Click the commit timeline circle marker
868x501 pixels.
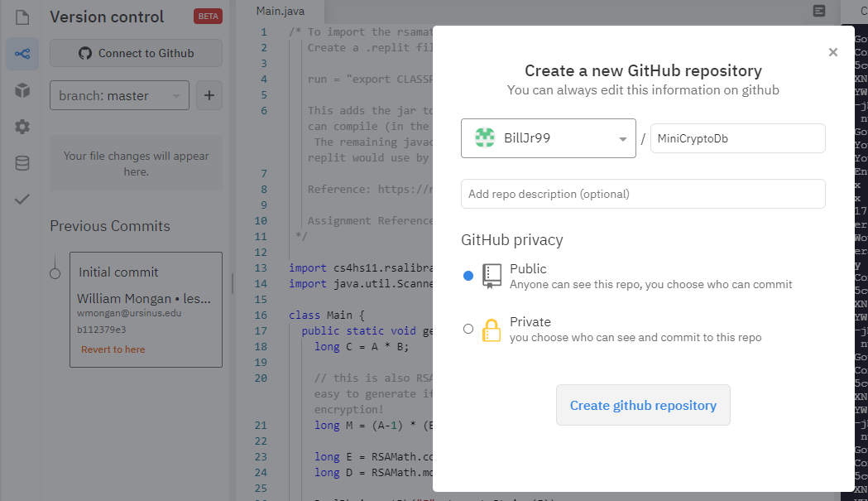pos(55,274)
